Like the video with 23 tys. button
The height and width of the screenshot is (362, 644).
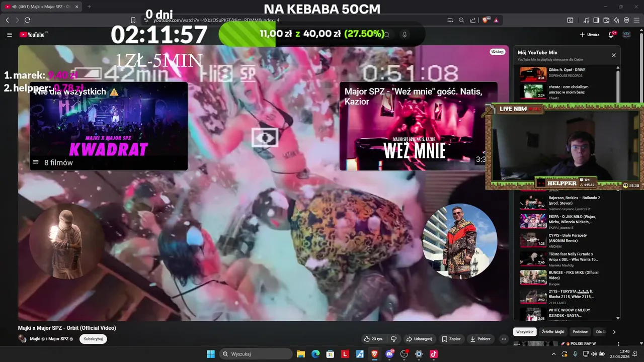tap(373, 339)
